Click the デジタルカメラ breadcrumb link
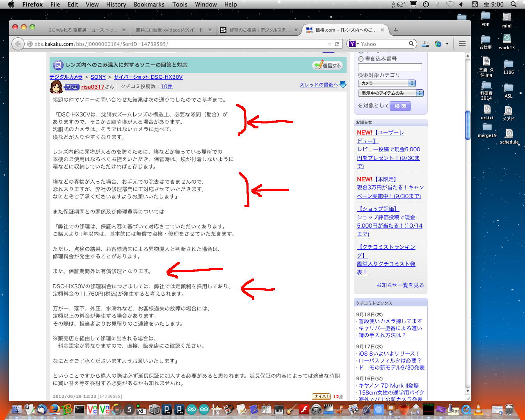The image size is (525, 420). coord(66,77)
